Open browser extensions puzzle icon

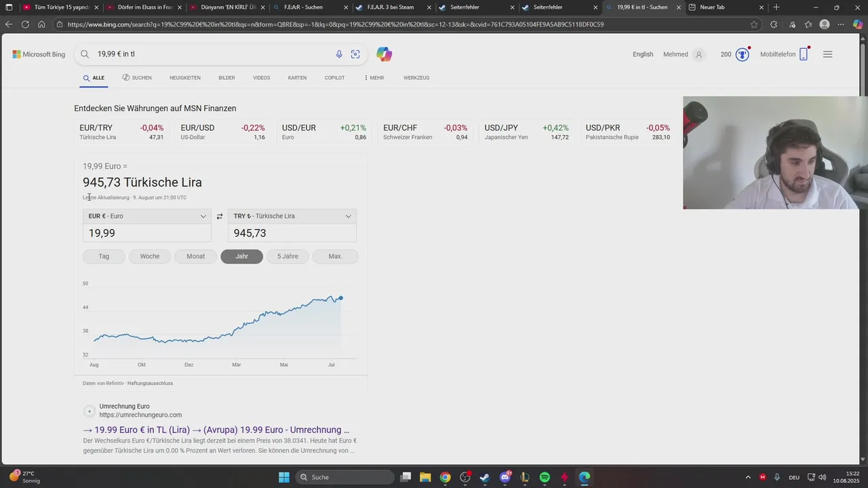[774, 24]
